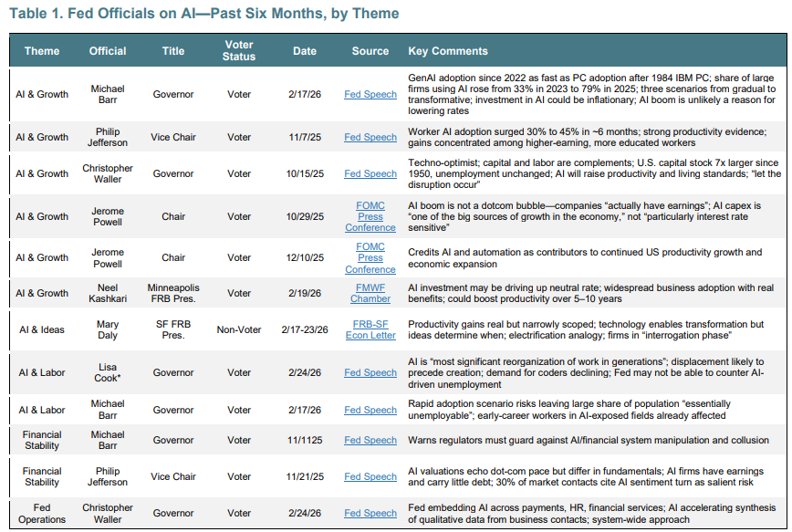This screenshot has width=792, height=532.
Task: Open FOMC Press Conference link dated 10/29/25
Action: tap(370, 216)
